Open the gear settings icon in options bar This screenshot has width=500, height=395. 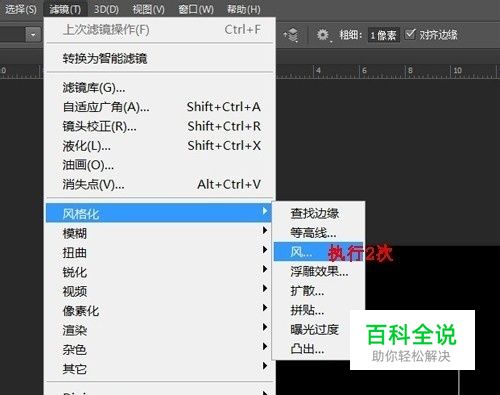pyautogui.click(x=323, y=35)
